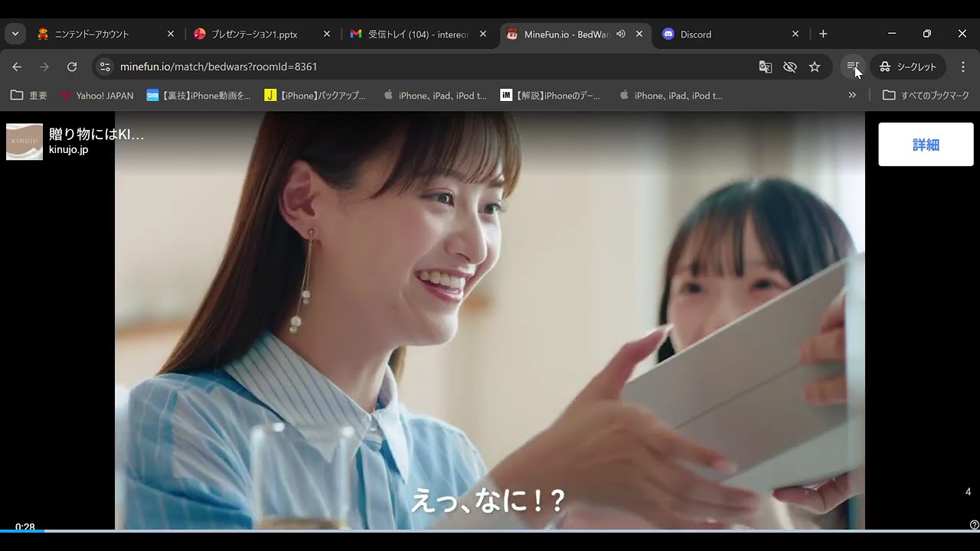View site information icon
980x551 pixels.
(x=106, y=67)
